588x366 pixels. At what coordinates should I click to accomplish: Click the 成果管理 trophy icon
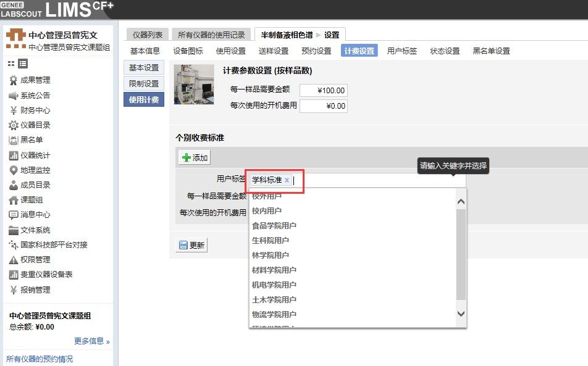(x=13, y=80)
